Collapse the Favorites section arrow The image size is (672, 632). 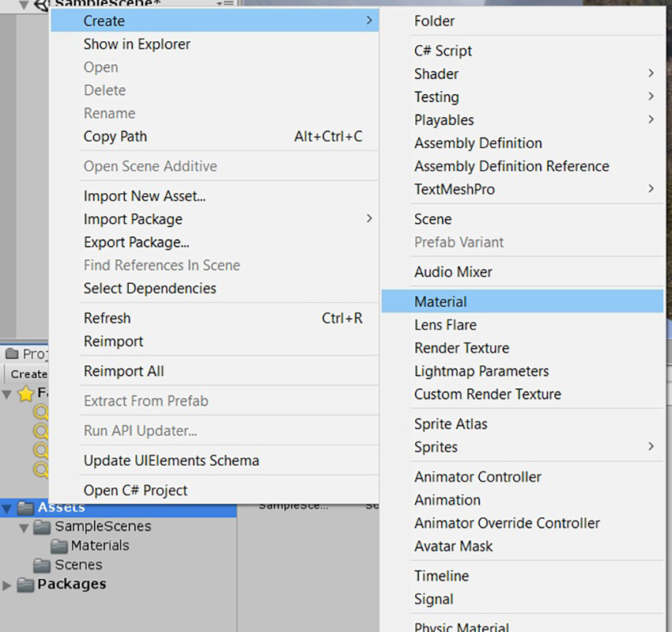7,394
